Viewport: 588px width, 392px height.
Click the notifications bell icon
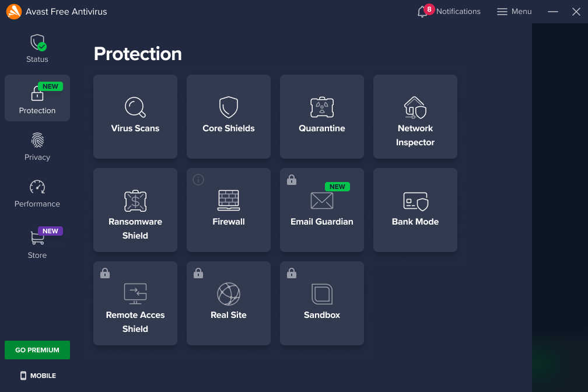[x=422, y=12]
